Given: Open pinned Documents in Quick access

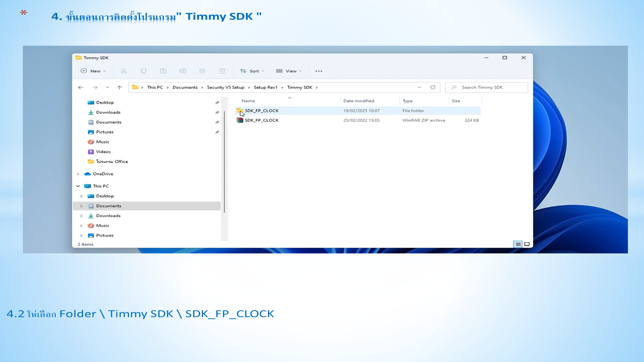Looking at the screenshot, I should click(109, 122).
